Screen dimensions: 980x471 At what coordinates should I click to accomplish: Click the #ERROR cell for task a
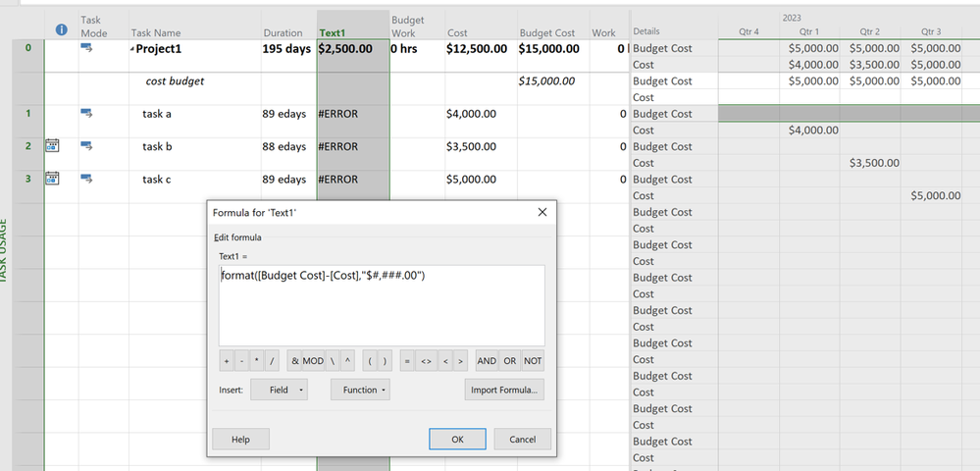[353, 122]
